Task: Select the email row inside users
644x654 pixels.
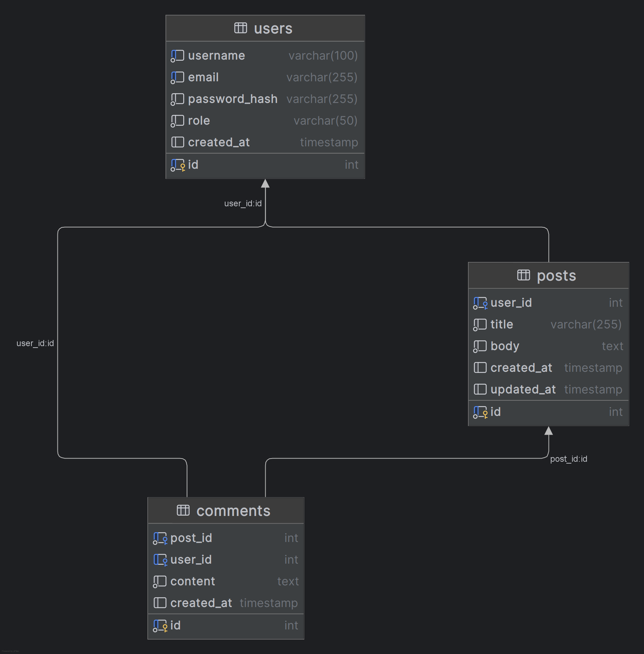Action: point(203,77)
